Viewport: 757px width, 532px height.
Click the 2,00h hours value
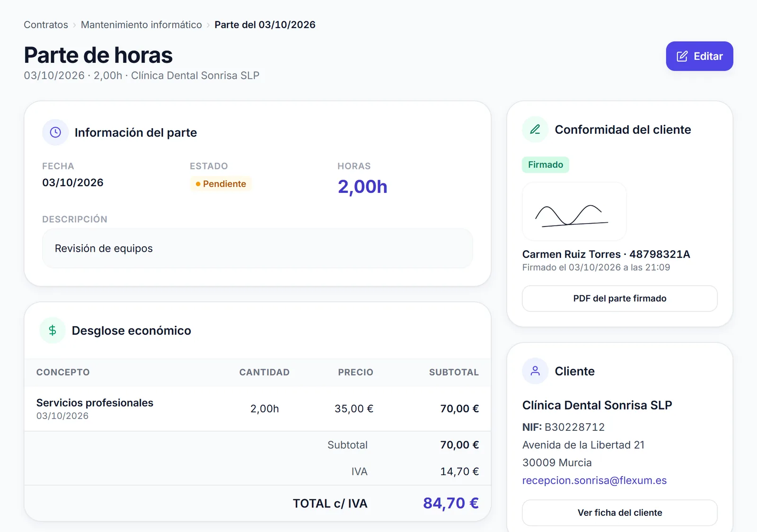(x=362, y=187)
